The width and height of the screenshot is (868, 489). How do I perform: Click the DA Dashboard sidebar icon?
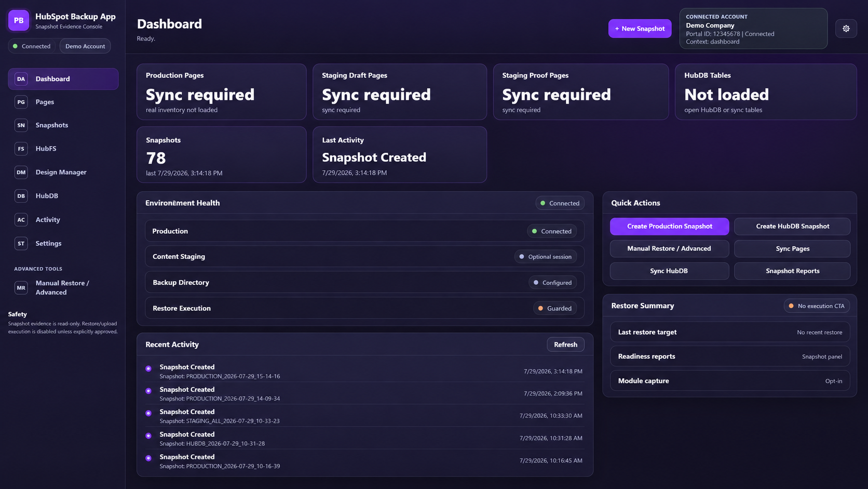click(21, 79)
